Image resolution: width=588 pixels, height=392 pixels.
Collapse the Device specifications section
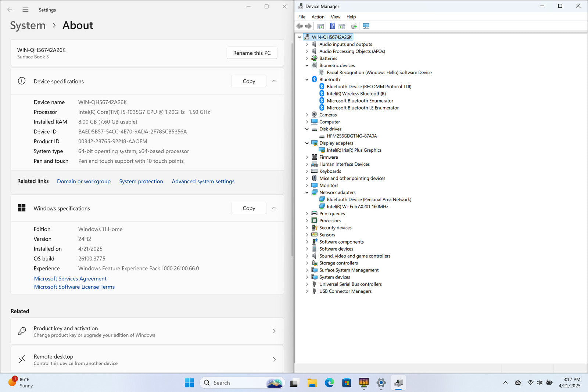(274, 81)
